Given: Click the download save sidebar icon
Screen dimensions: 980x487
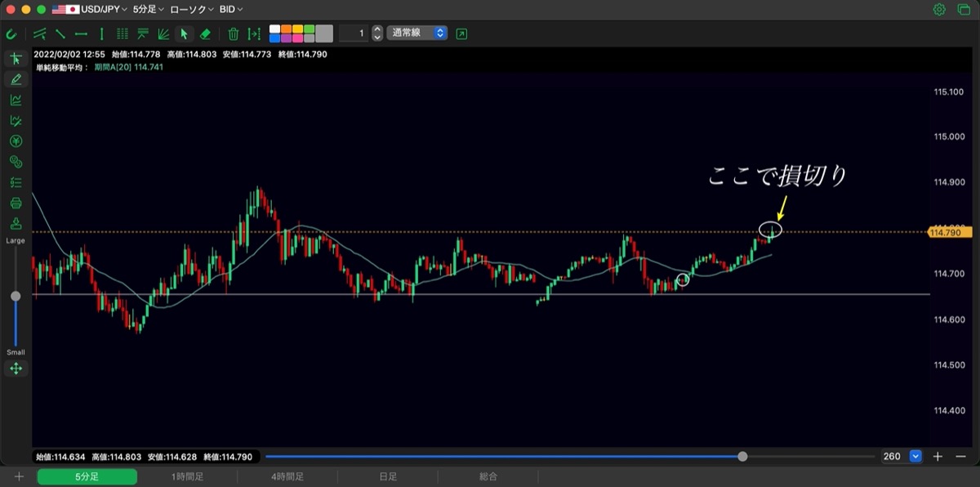Looking at the screenshot, I should tap(16, 223).
